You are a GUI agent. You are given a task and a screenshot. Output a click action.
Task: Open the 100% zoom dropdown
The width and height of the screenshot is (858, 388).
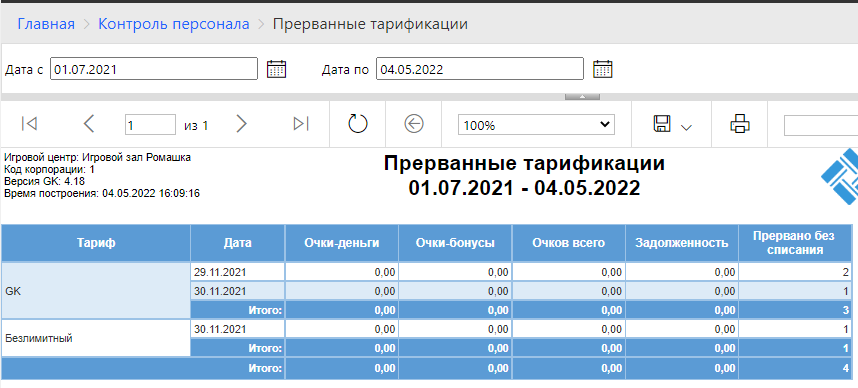click(x=536, y=125)
